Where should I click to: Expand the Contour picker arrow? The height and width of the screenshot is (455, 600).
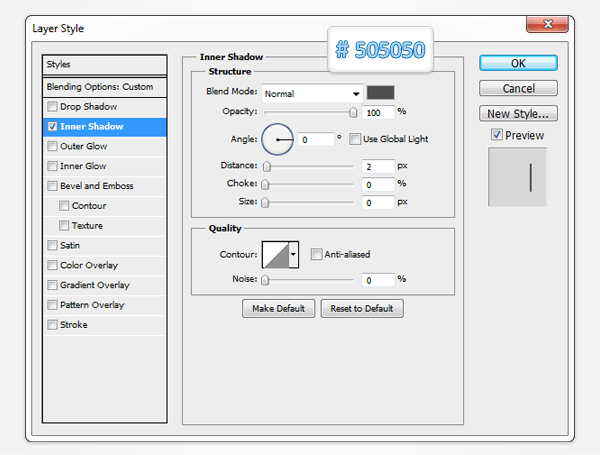tap(294, 255)
